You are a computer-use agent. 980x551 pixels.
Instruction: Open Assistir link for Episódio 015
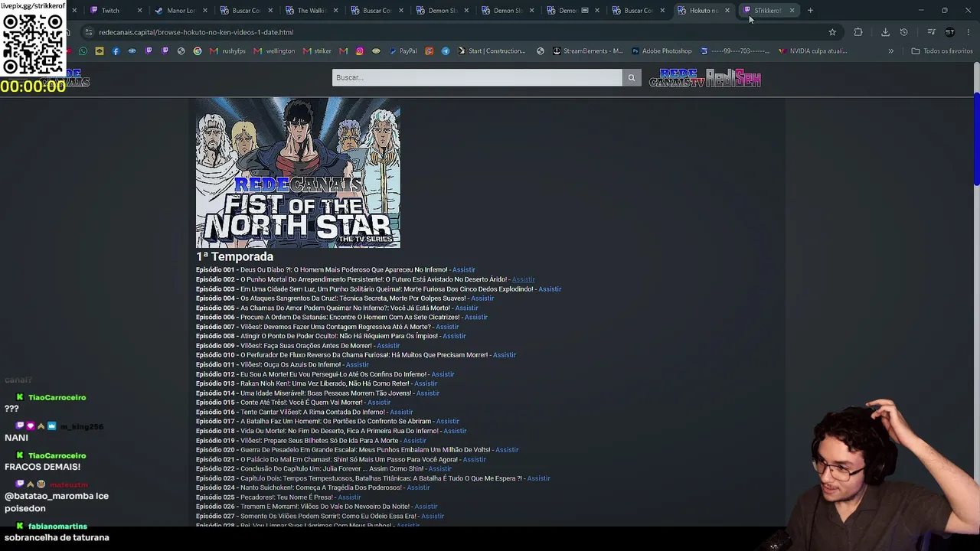(x=379, y=403)
